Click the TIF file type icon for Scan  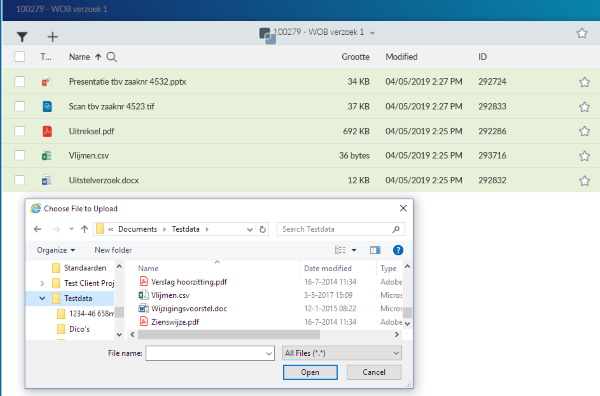[47, 106]
